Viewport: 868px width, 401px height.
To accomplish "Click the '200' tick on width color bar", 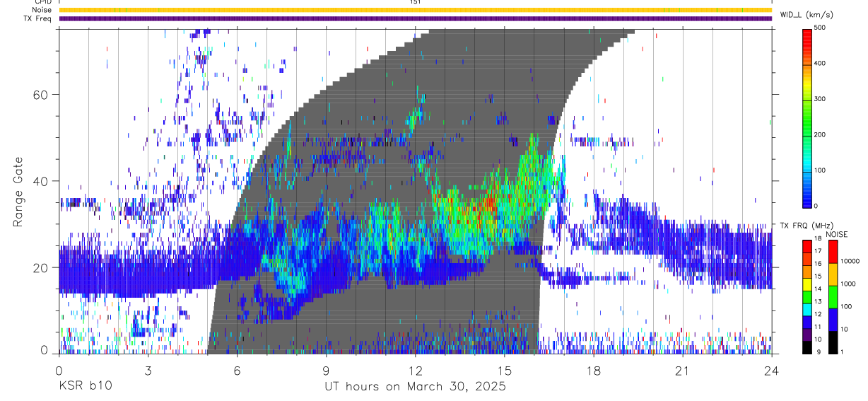I will [821, 134].
